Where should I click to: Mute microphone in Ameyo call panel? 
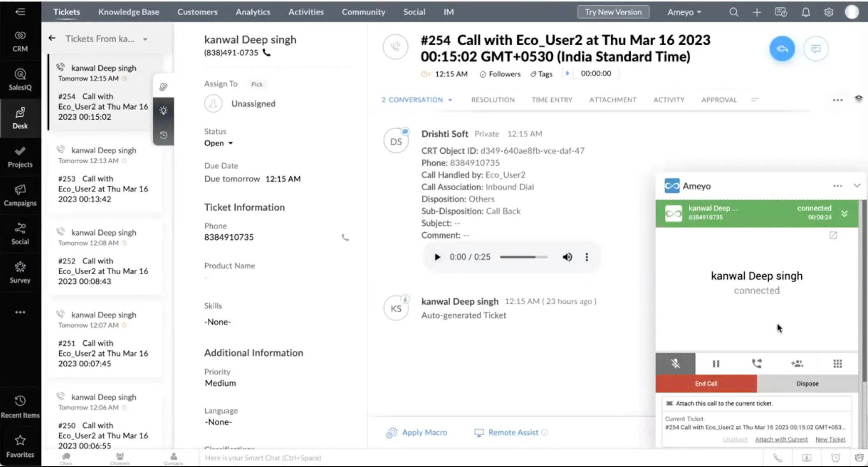coord(675,364)
